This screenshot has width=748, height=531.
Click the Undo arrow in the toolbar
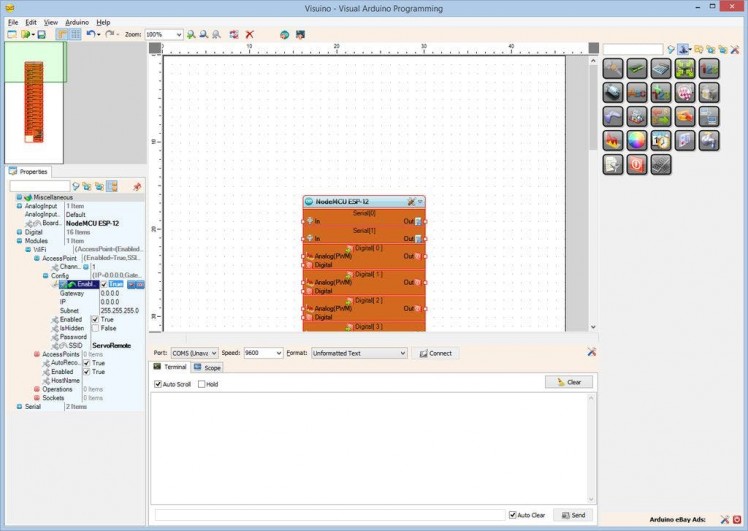click(90, 34)
